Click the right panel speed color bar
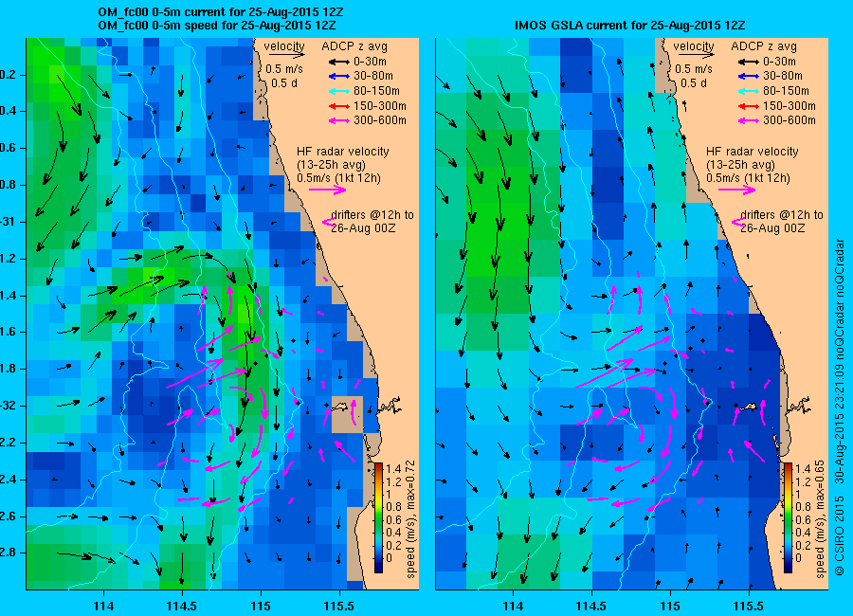The height and width of the screenshot is (616, 853). (x=788, y=517)
